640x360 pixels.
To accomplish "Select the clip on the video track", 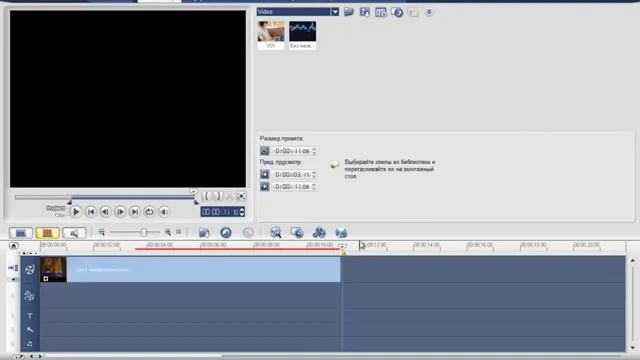I will 190,269.
